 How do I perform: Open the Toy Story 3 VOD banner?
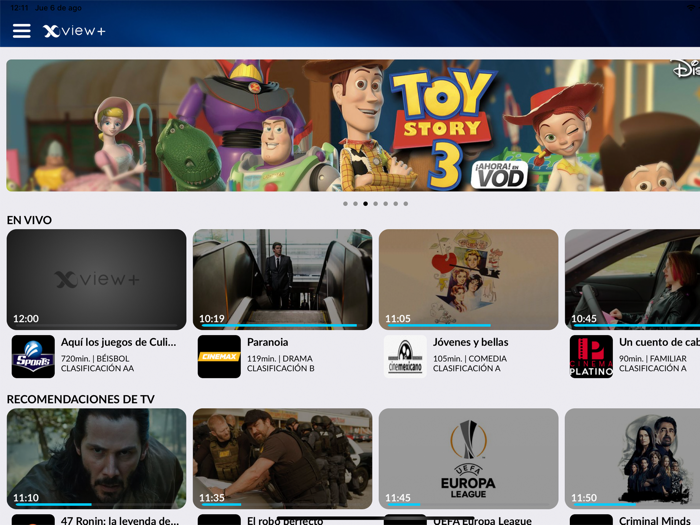[353, 125]
